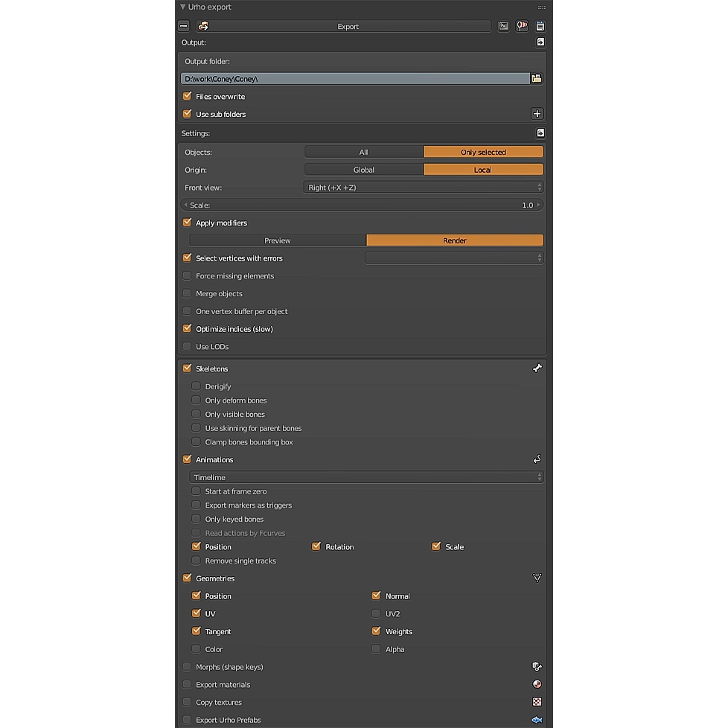Screen dimensions: 728x728
Task: Click the fish icon beside Export Urho Prefabs
Action: point(537,720)
